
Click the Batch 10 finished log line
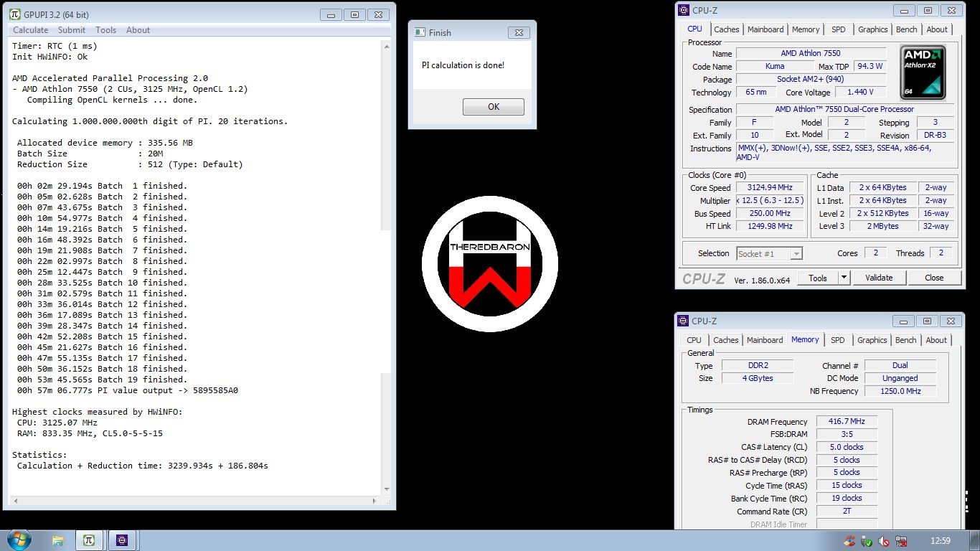102,283
